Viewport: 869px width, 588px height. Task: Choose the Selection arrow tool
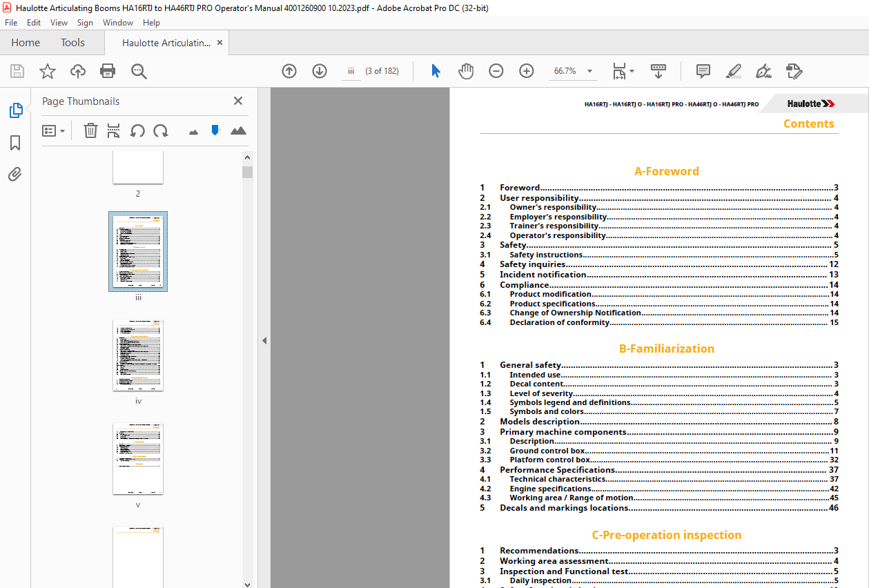[x=436, y=71]
